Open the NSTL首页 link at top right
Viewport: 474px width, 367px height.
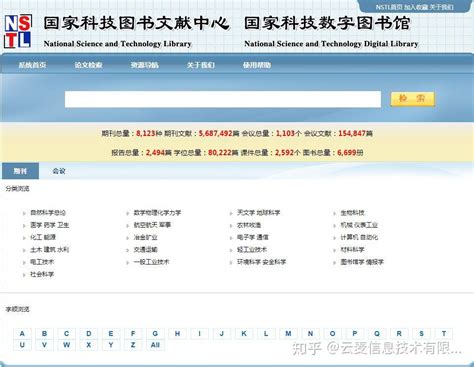(389, 7)
